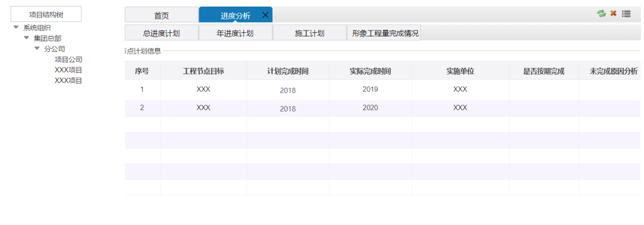
Task: Switch to the 首页 tab
Action: (x=162, y=16)
